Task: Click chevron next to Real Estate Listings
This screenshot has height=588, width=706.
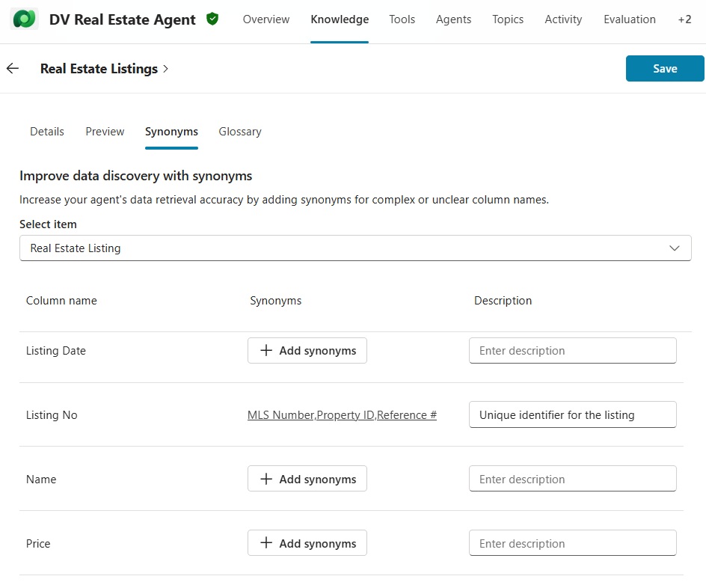Action: (165, 69)
